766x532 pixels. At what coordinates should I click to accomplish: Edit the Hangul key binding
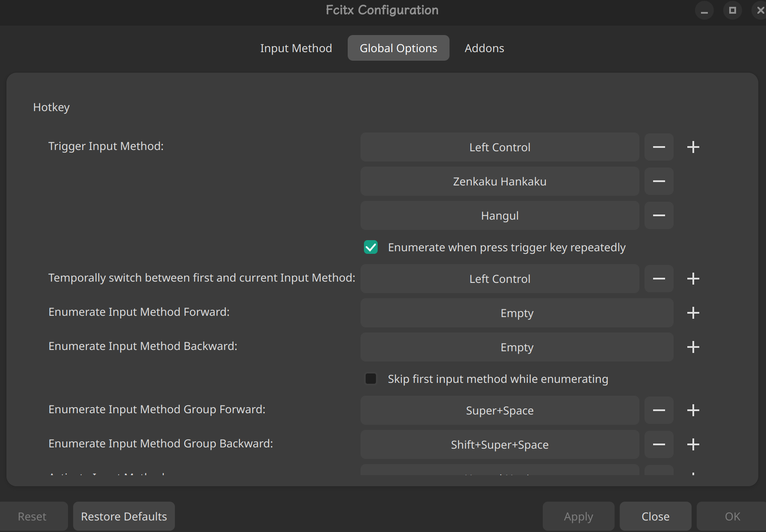[x=500, y=215]
